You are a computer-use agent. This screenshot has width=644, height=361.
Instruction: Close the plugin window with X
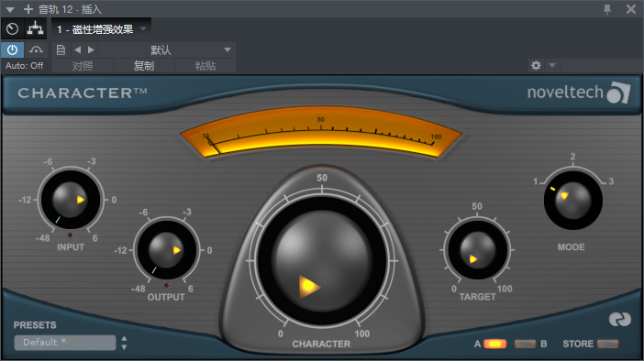(x=631, y=9)
